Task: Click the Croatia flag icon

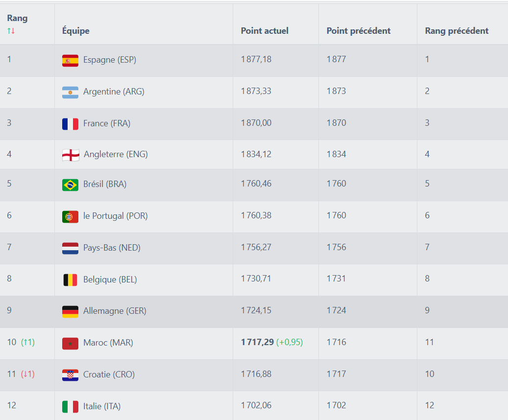Action: pyautogui.click(x=69, y=374)
